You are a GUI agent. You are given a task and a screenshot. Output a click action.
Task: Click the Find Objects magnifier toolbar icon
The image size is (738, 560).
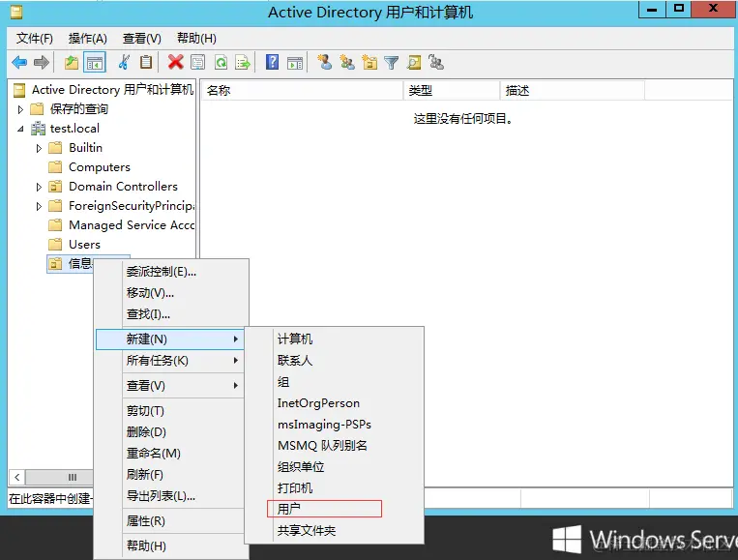point(414,62)
